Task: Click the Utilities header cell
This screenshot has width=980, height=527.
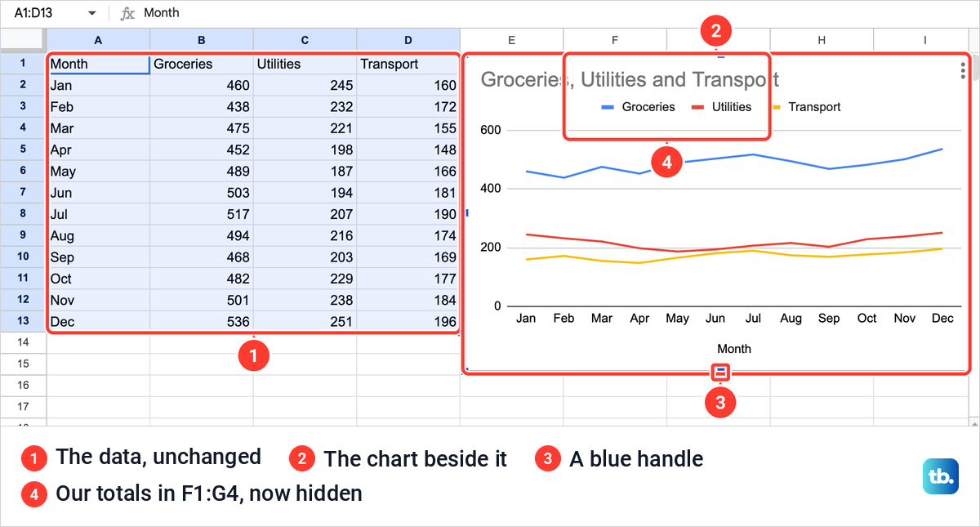Action: tap(305, 64)
